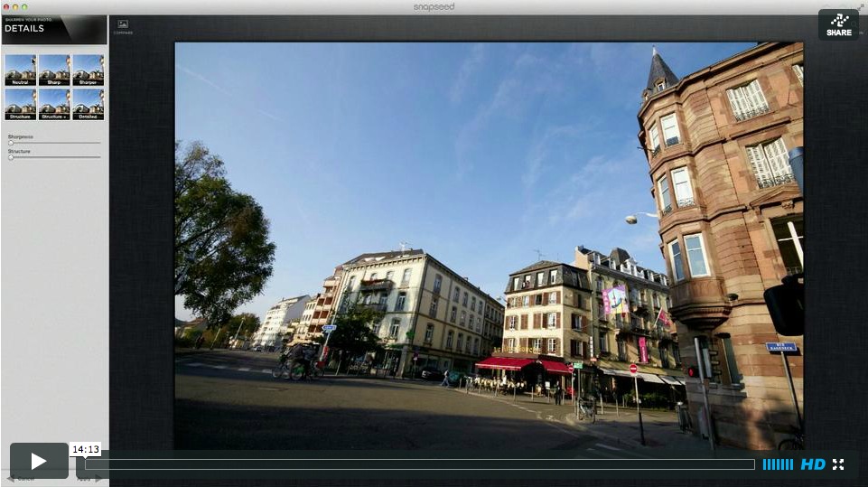Image resolution: width=868 pixels, height=487 pixels.
Task: Adjust the video volume bars
Action: [777, 464]
